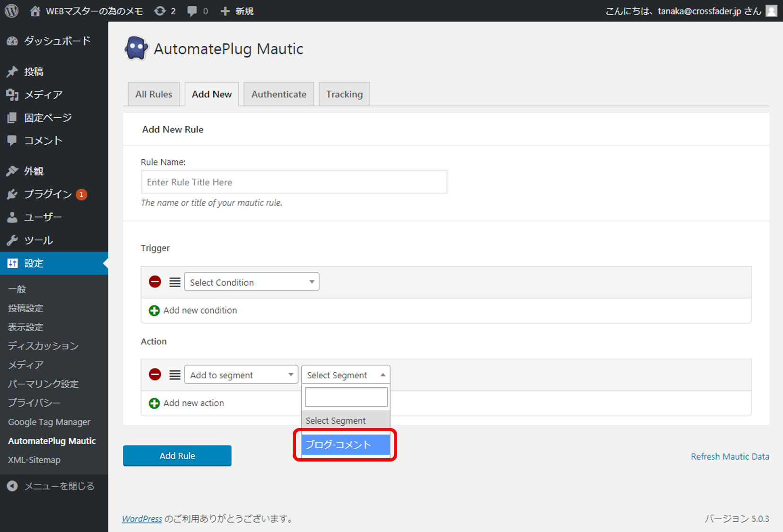This screenshot has width=783, height=532.
Task: Click green plus for Add new condition
Action: tap(154, 311)
